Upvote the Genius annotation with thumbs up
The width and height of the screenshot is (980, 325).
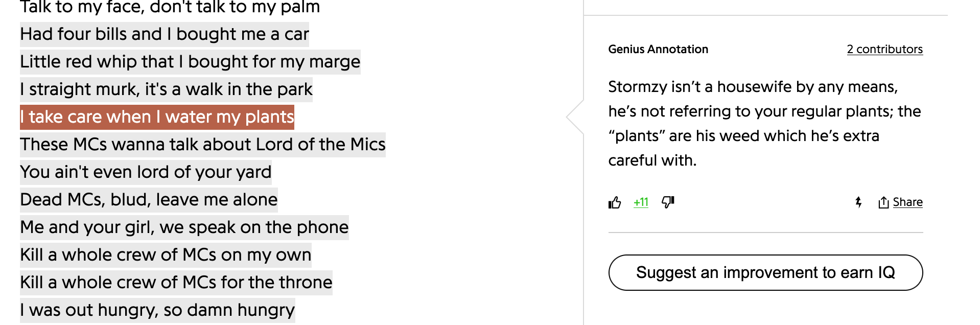coord(615,202)
